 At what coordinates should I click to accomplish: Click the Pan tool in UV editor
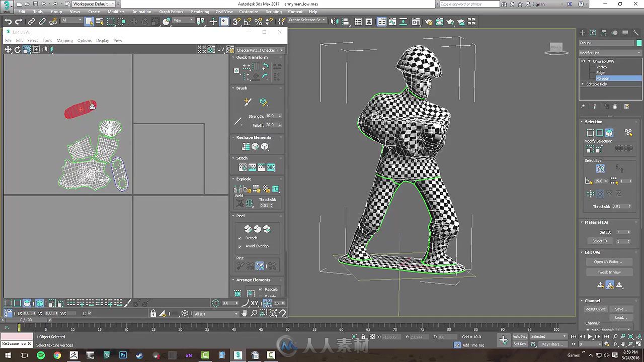pos(245,313)
